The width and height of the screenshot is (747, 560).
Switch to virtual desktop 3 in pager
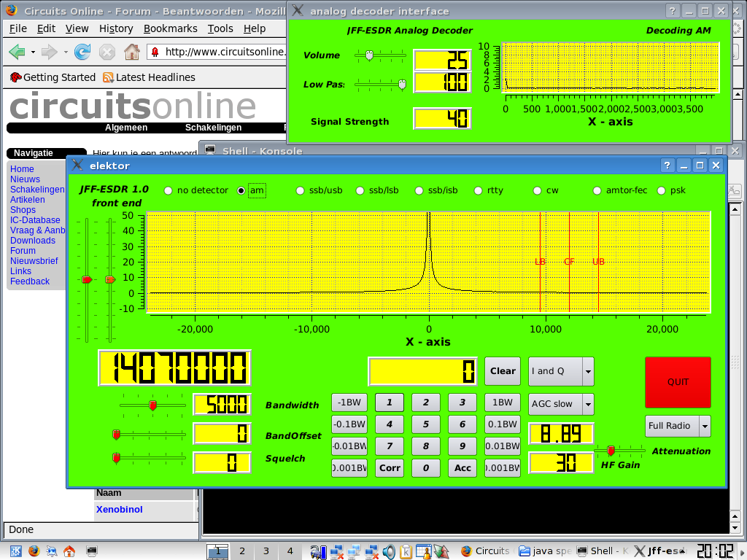[x=266, y=551]
